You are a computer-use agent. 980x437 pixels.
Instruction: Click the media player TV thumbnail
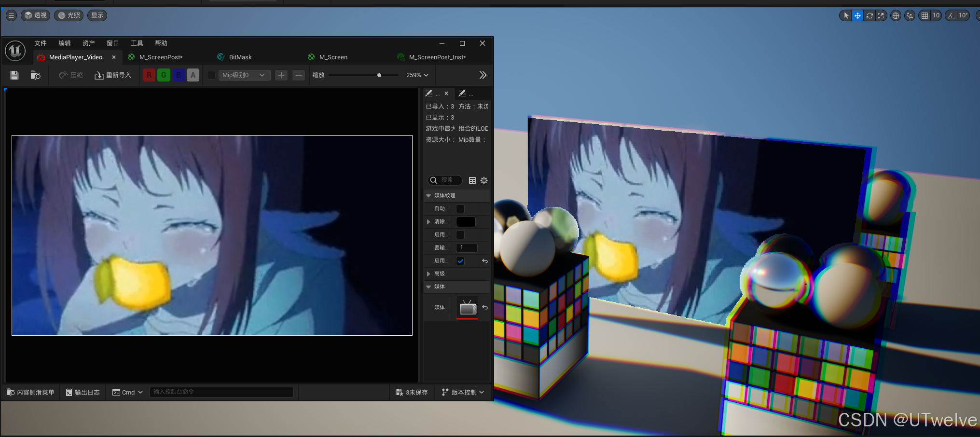coord(468,307)
